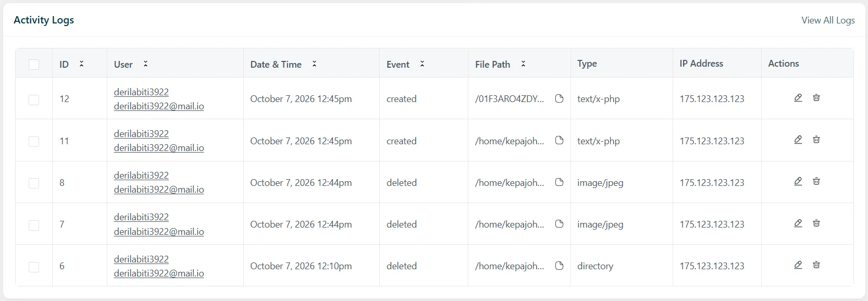
Task: Delete log entry with ID 6
Action: [x=816, y=265]
